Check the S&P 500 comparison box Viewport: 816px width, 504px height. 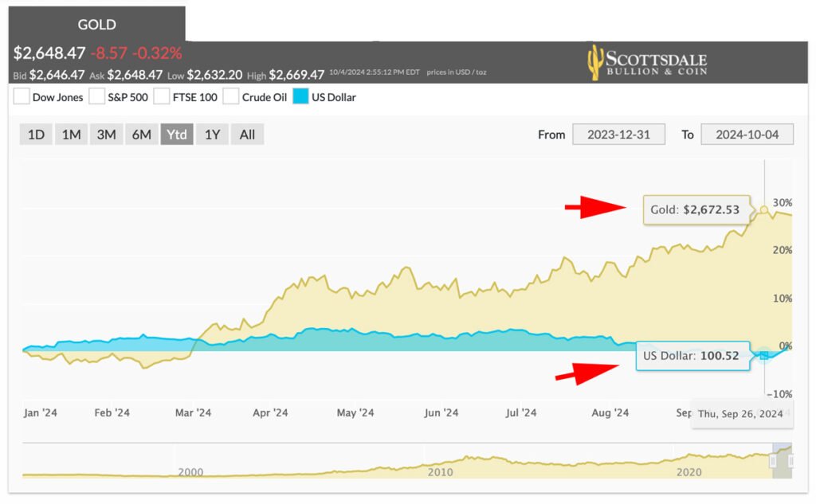click(x=96, y=97)
